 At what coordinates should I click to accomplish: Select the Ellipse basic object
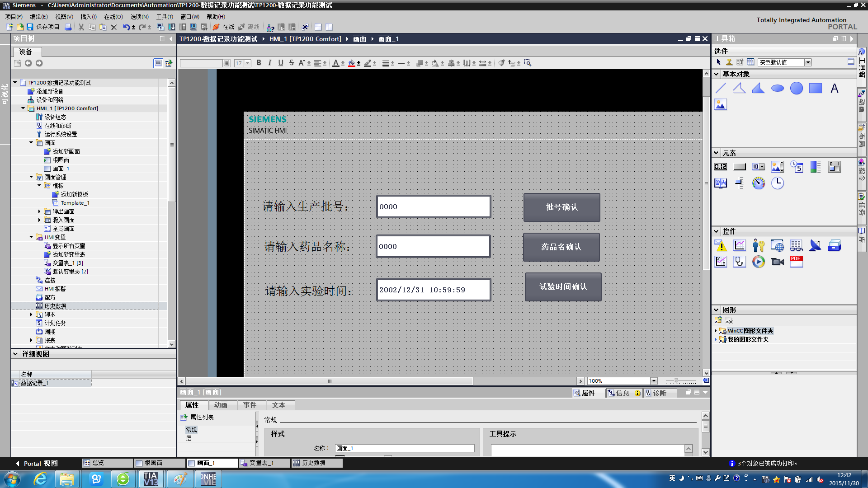(x=778, y=88)
